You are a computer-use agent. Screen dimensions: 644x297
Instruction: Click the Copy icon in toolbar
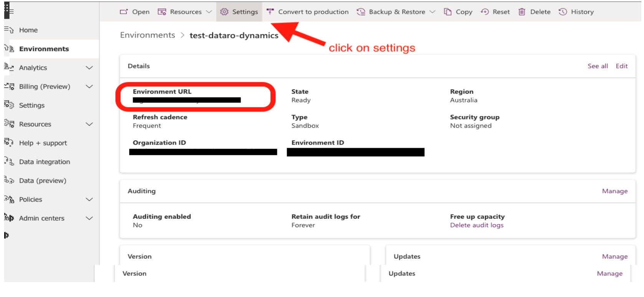point(447,12)
